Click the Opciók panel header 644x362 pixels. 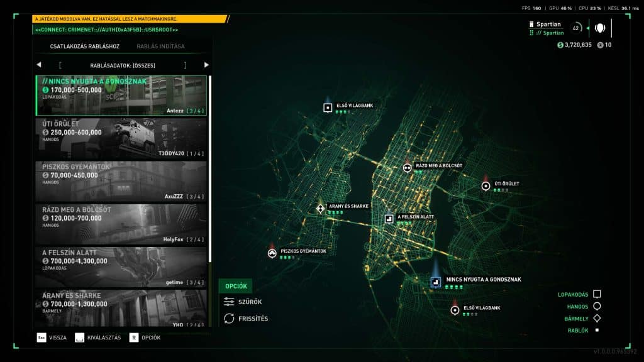(x=236, y=286)
